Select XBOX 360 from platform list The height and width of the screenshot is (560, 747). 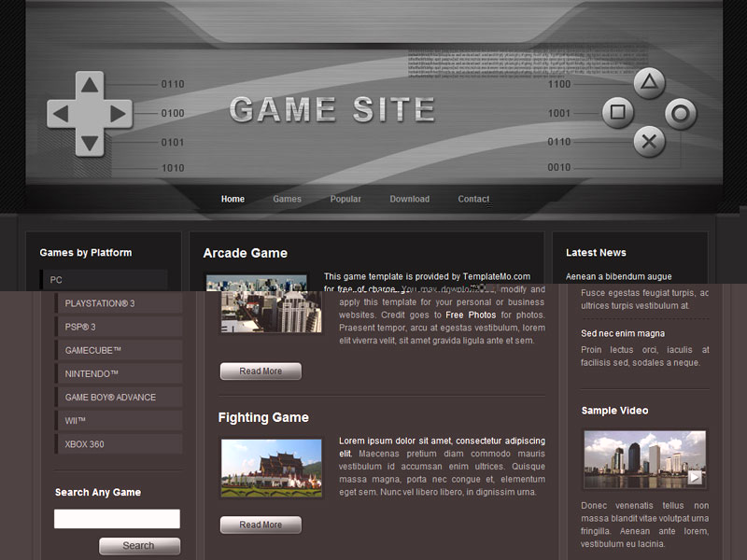coord(85,444)
